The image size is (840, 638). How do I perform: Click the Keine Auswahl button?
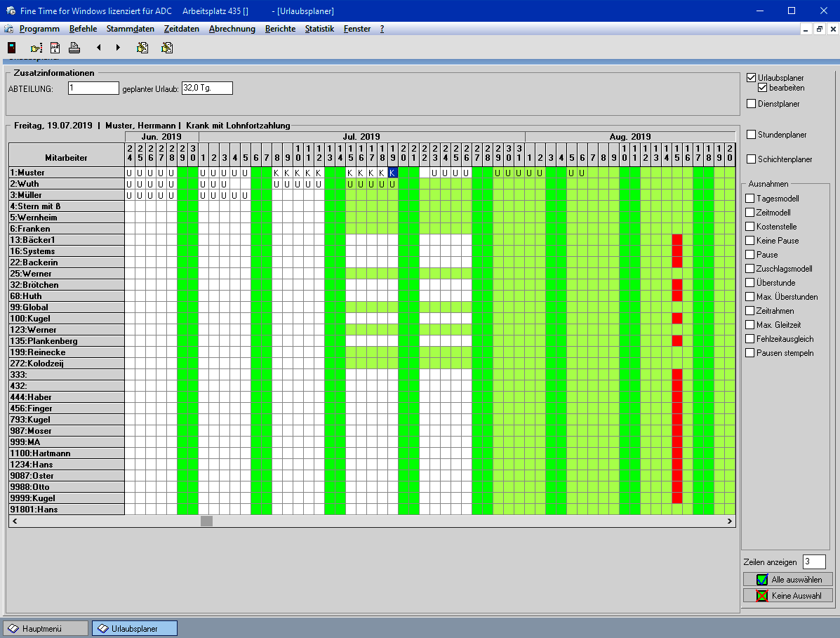[x=788, y=596]
